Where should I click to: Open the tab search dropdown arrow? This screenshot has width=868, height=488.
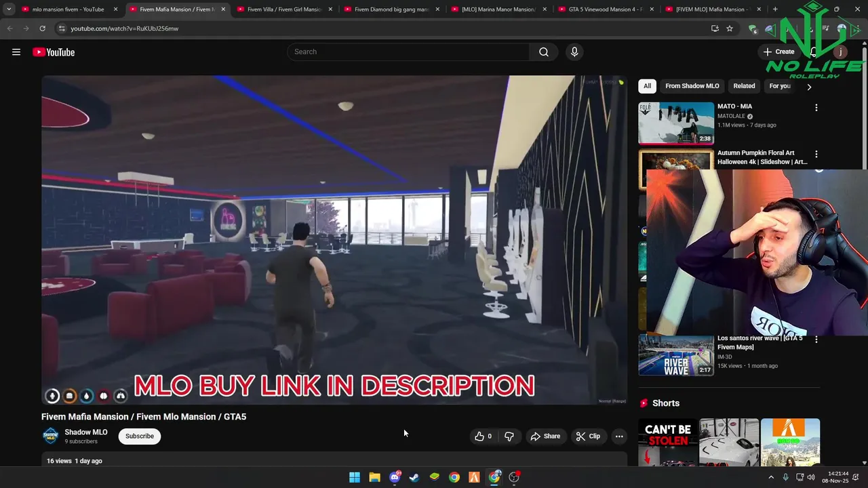[9, 9]
